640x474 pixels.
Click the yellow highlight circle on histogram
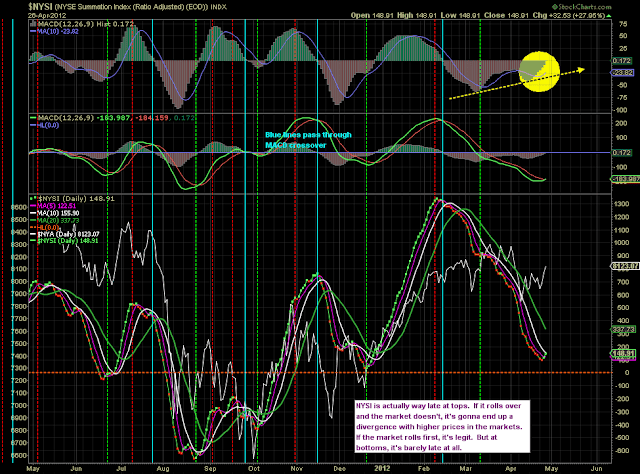pyautogui.click(x=539, y=71)
